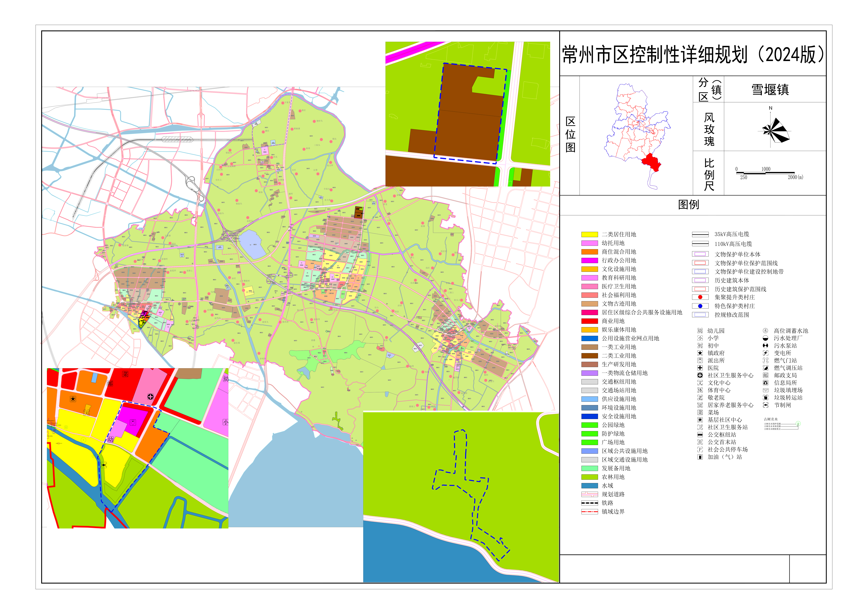Screen dimensions: 868x614
Task: Click the town name 雪堰镇
Action: [770, 90]
